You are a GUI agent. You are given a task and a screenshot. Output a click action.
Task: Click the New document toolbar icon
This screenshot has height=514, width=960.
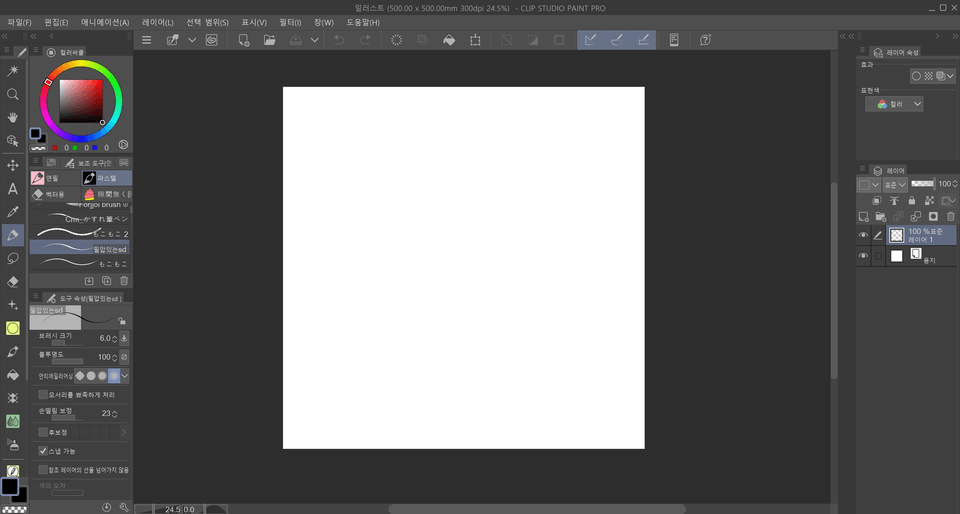pyautogui.click(x=244, y=40)
